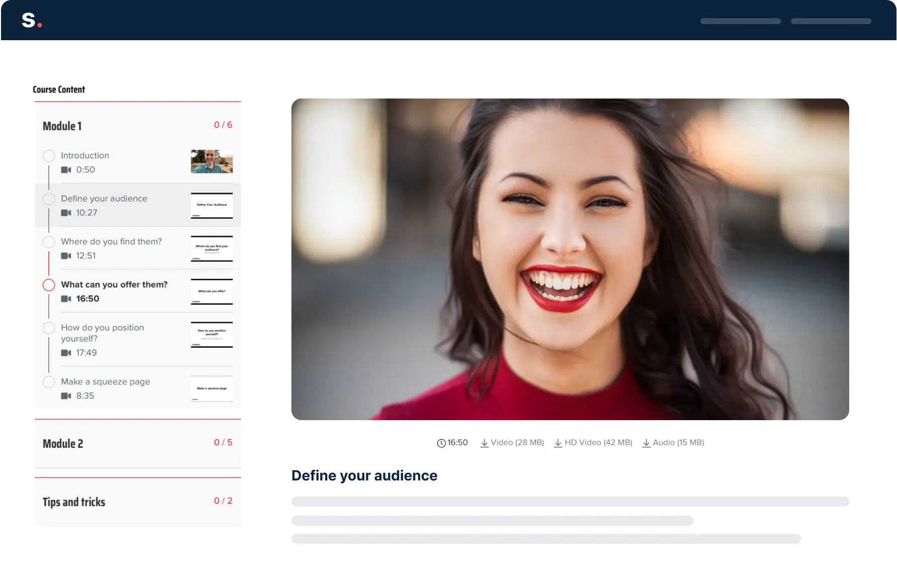Select the red circle beside 'What can you offer them?'
The image size is (897, 588).
click(49, 285)
